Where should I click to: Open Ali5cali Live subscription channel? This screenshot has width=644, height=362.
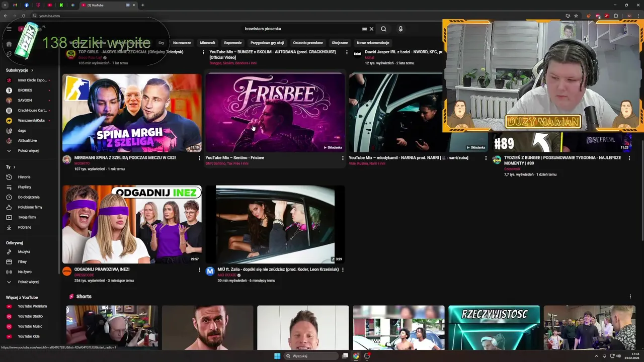pos(28,140)
